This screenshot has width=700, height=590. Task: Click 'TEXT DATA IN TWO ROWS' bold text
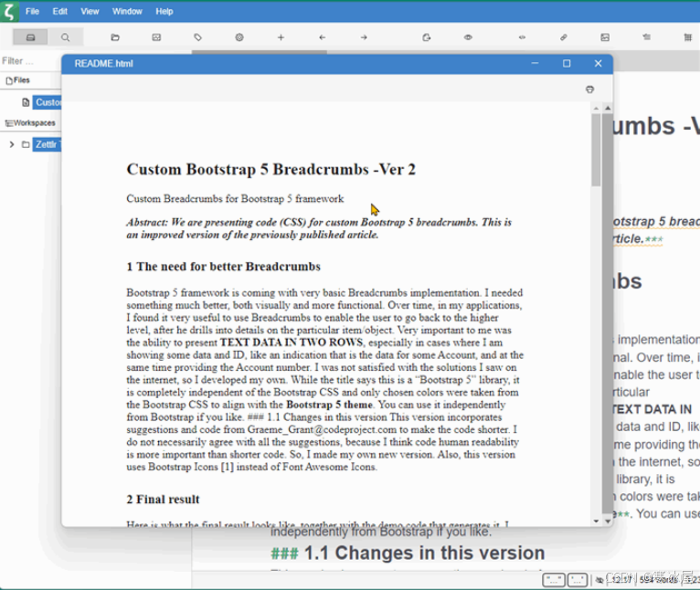[x=292, y=342]
